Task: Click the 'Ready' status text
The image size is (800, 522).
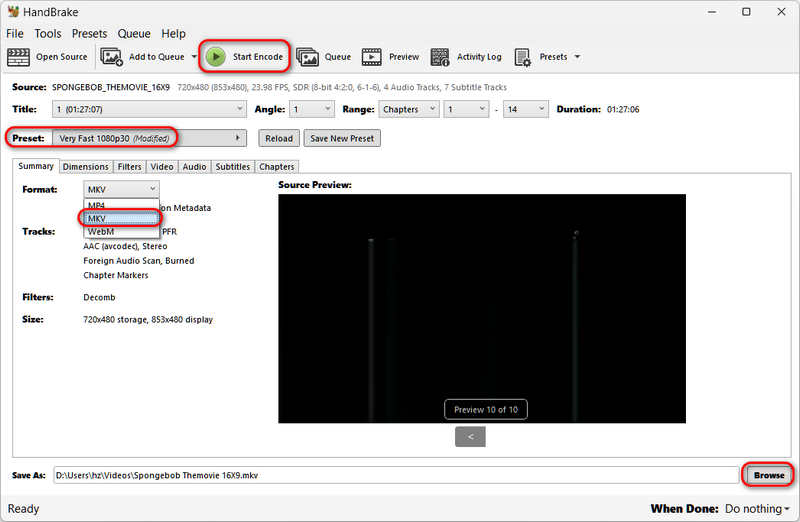Action: click(x=23, y=509)
